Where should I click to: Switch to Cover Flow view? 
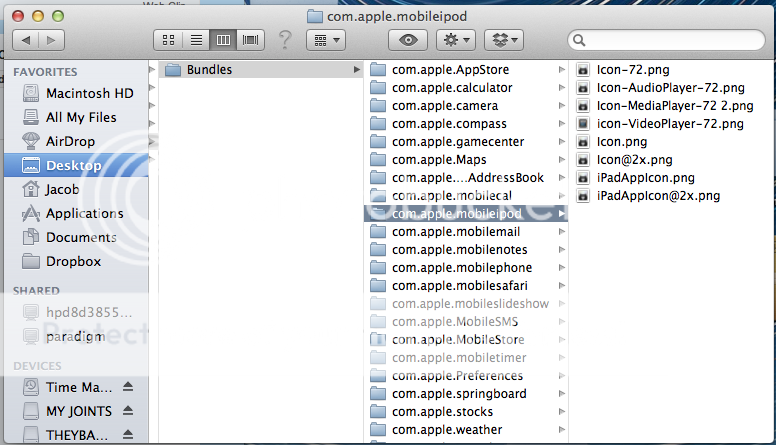pyautogui.click(x=250, y=40)
